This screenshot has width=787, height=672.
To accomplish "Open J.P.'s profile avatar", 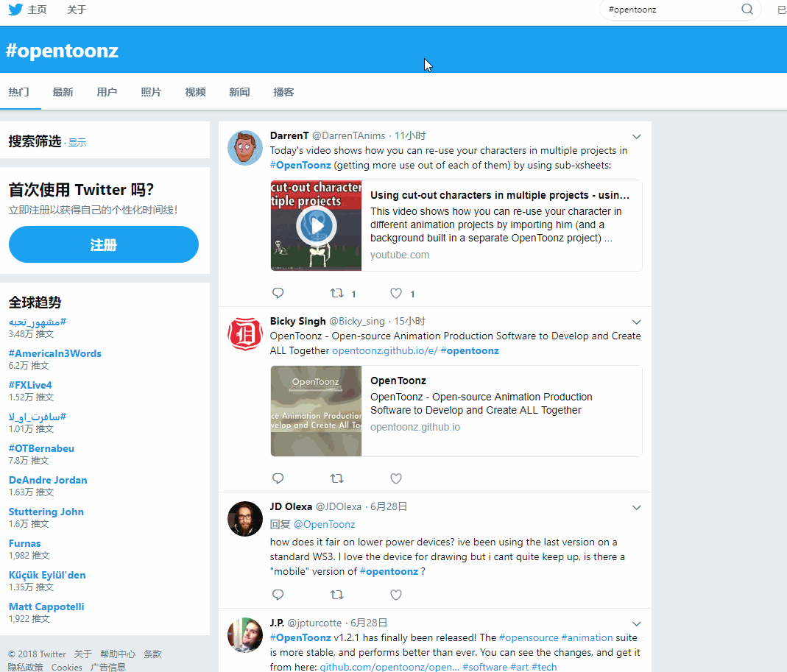I will pos(245,635).
